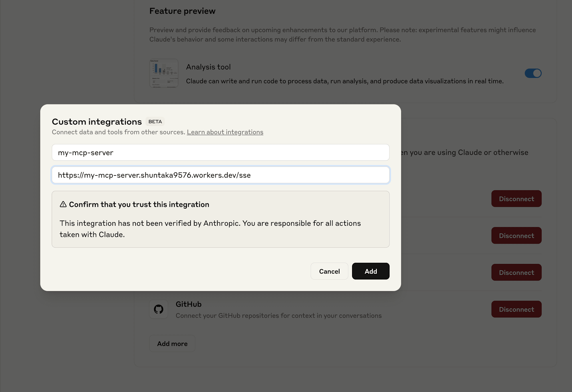This screenshot has width=572, height=392.
Task: Click the Confirm that you trust this integration heading
Action: coord(139,204)
